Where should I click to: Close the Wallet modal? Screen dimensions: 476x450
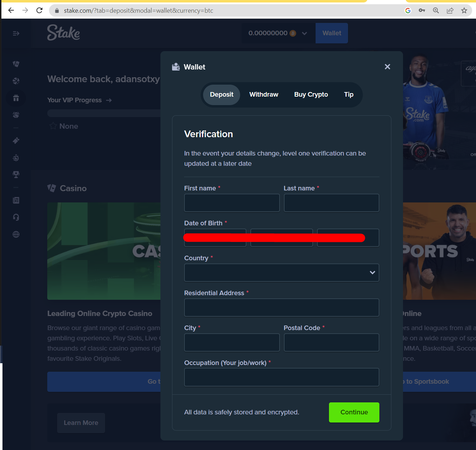click(387, 67)
